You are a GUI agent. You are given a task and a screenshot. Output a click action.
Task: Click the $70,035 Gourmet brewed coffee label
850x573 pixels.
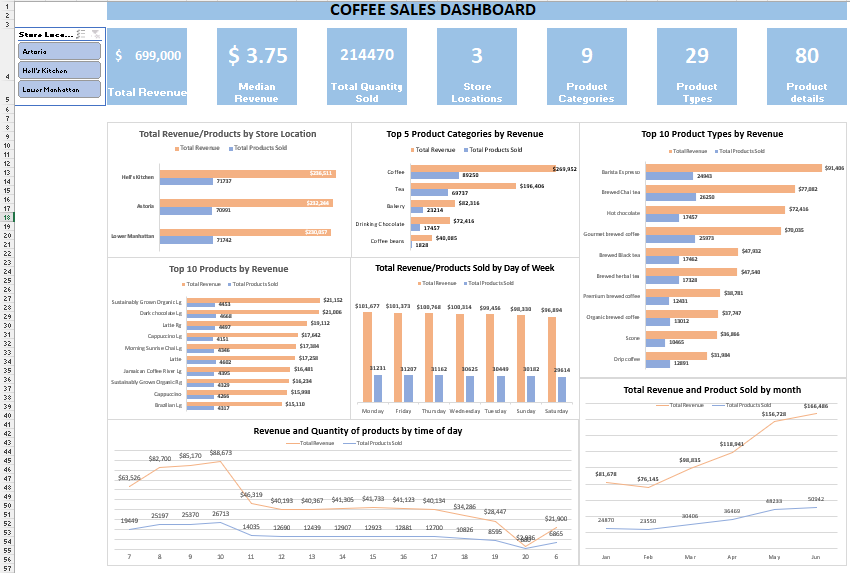[794, 230]
